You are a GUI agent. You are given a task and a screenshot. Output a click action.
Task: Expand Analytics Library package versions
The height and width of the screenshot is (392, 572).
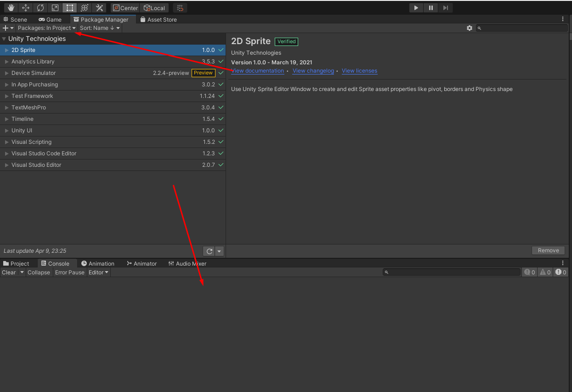point(6,62)
